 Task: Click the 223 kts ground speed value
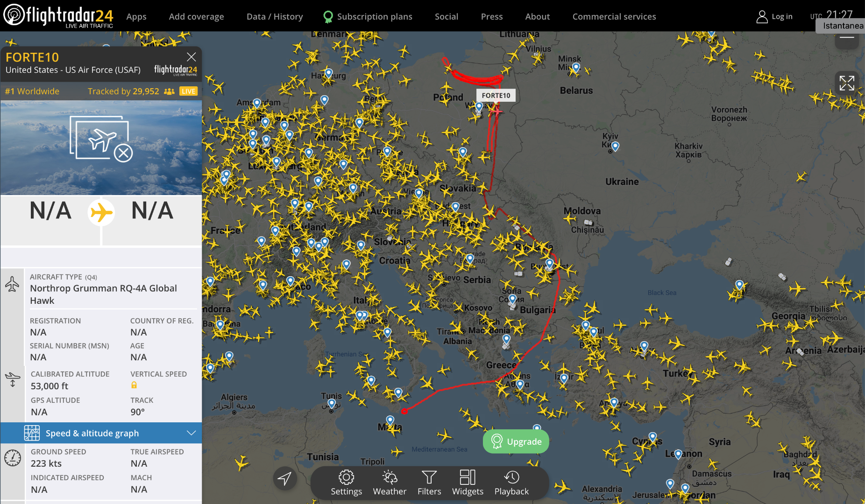point(46,463)
